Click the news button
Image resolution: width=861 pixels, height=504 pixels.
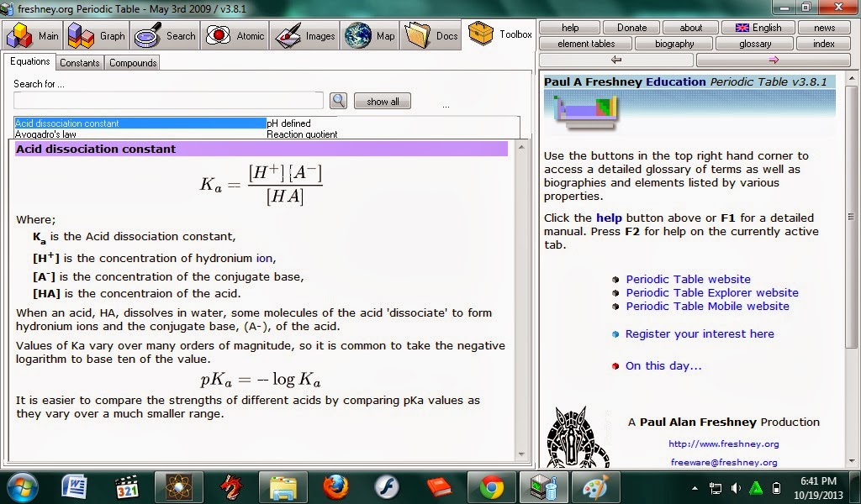824,28
